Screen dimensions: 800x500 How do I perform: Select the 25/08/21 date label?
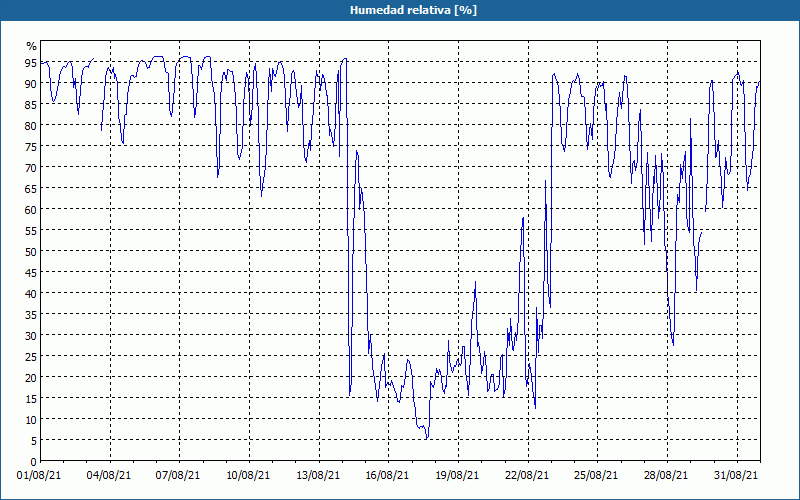pos(596,476)
